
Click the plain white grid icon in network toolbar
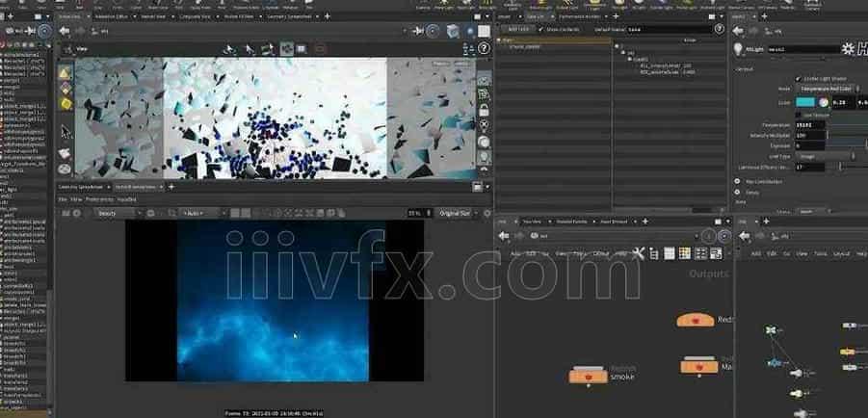click(670, 253)
